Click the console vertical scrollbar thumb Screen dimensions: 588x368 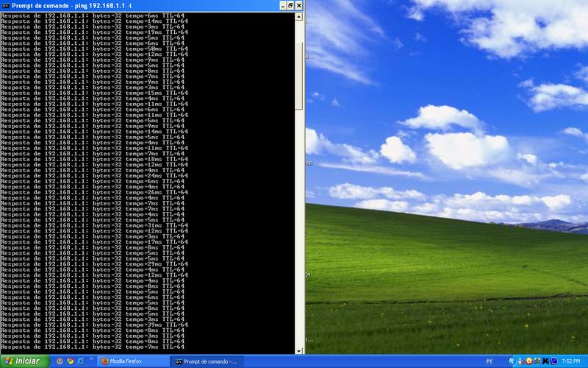coord(299,75)
